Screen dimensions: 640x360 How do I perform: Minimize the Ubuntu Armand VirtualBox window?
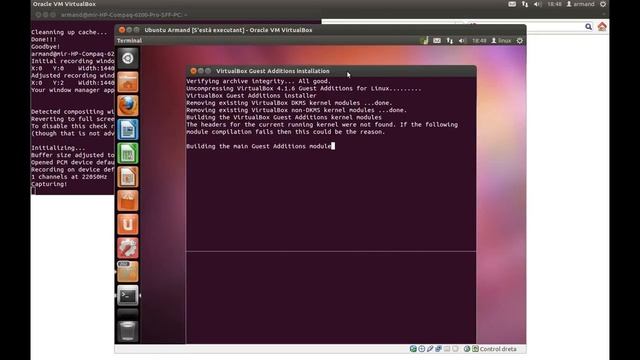pos(129,30)
